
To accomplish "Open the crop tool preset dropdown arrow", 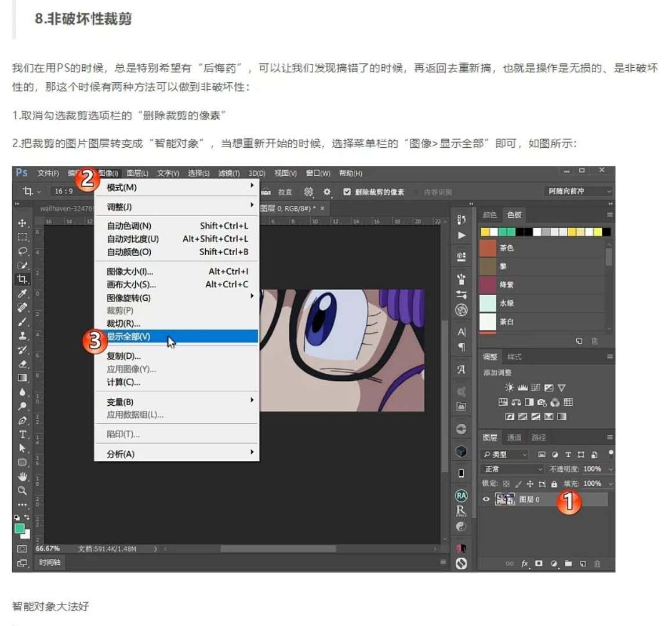I will (39, 191).
